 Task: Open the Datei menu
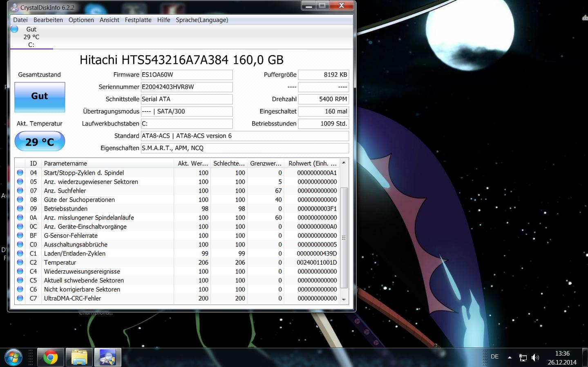20,20
